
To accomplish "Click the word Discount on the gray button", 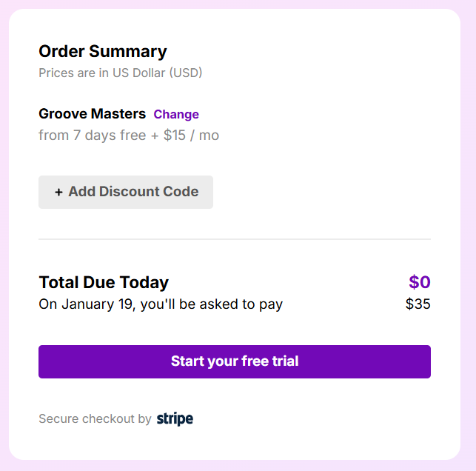I will pyautogui.click(x=130, y=192).
